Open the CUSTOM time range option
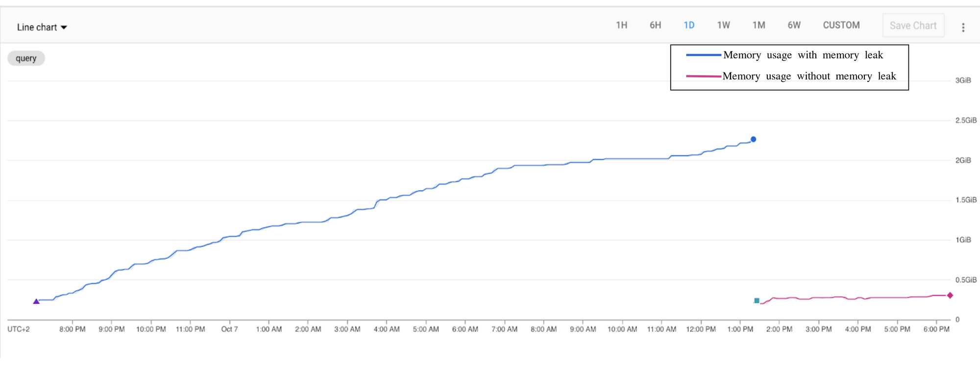Image resolution: width=980 pixels, height=370 pixels. coord(841,25)
